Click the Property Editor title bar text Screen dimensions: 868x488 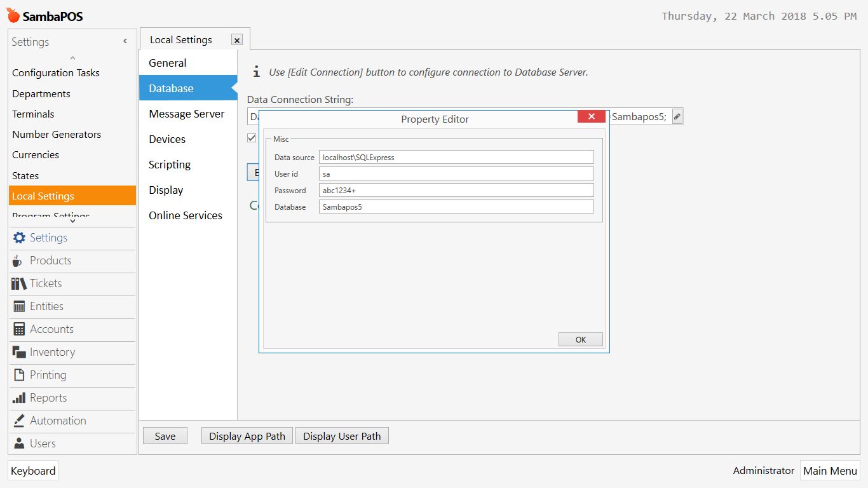pyautogui.click(x=435, y=119)
